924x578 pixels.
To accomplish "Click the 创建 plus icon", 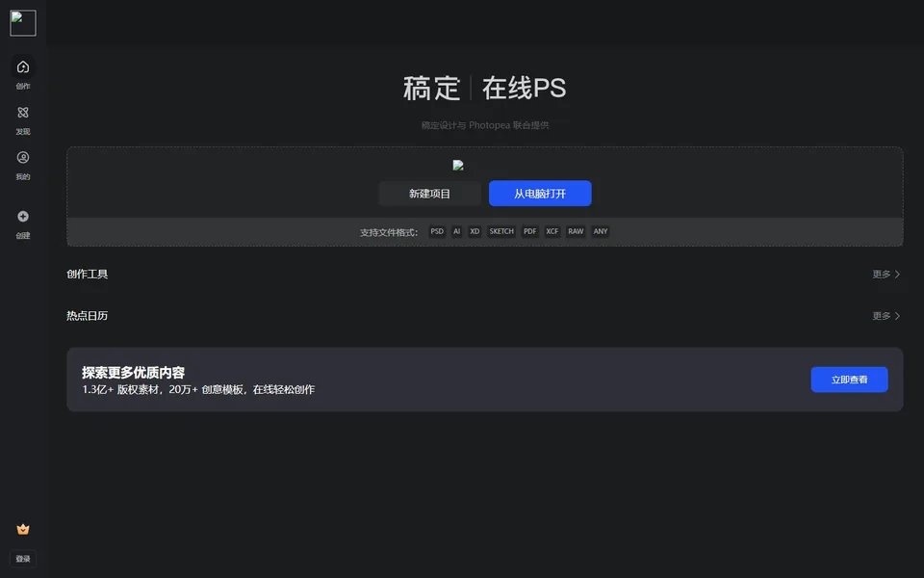I will click(x=23, y=217).
